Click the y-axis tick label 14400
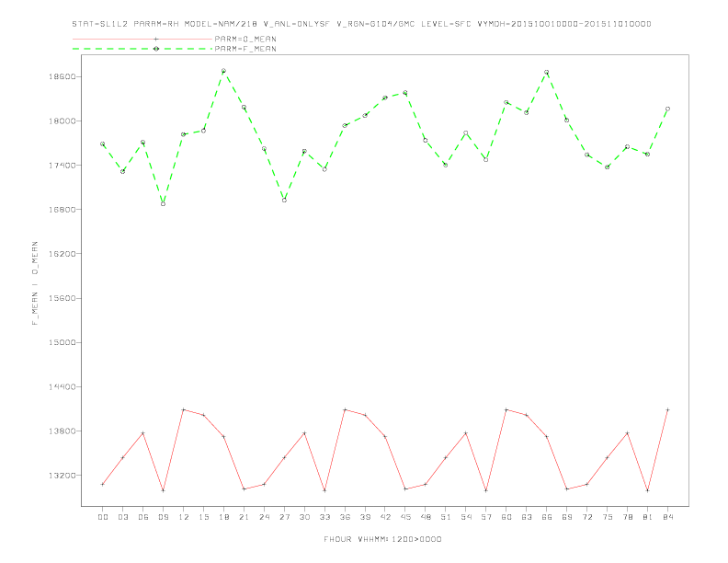This screenshot has width=728, height=563. point(63,387)
